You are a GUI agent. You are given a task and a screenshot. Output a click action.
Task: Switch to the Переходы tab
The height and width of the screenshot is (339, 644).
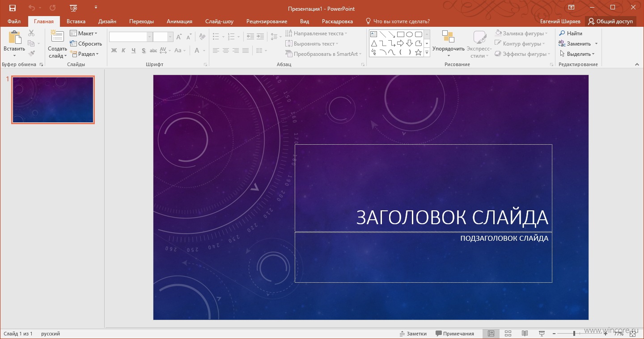click(141, 21)
